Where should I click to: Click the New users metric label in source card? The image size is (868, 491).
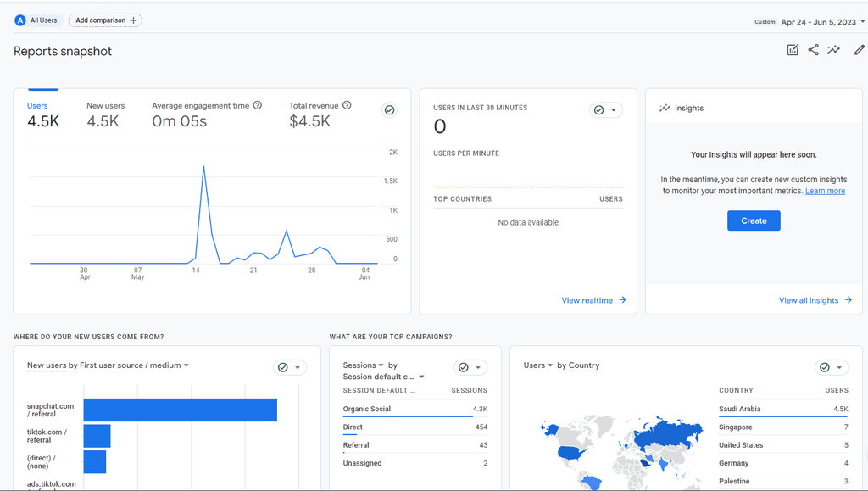pos(47,365)
